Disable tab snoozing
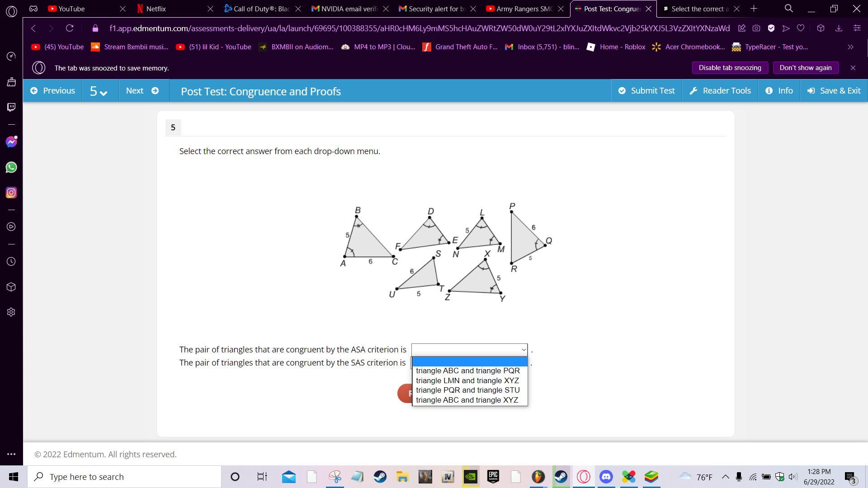 (x=730, y=68)
